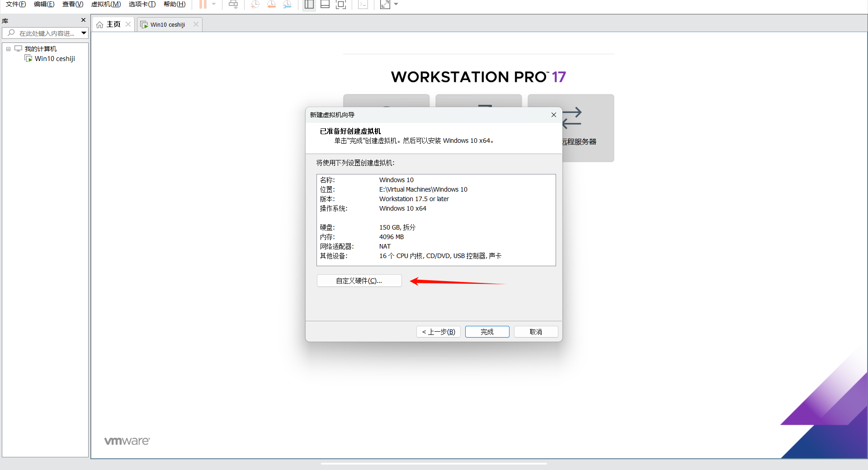The width and height of the screenshot is (868, 470).
Task: Select Win10 ceshiji in library tree
Action: [x=54, y=59]
